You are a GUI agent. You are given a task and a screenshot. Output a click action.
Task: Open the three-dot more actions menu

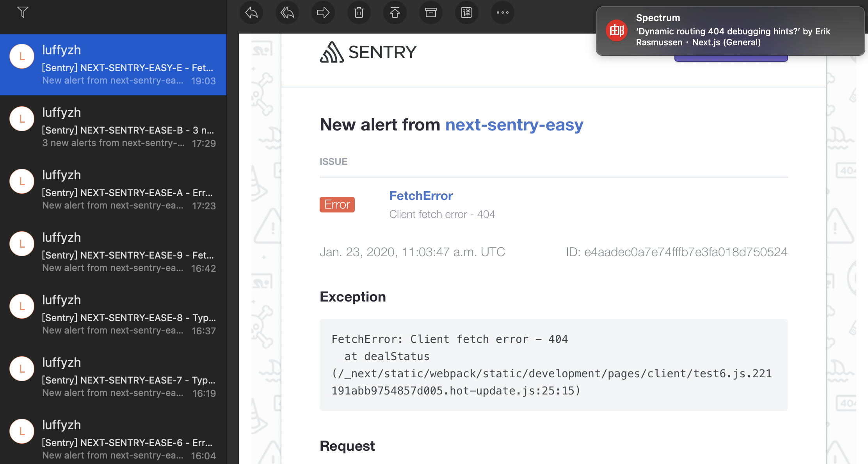coord(503,13)
